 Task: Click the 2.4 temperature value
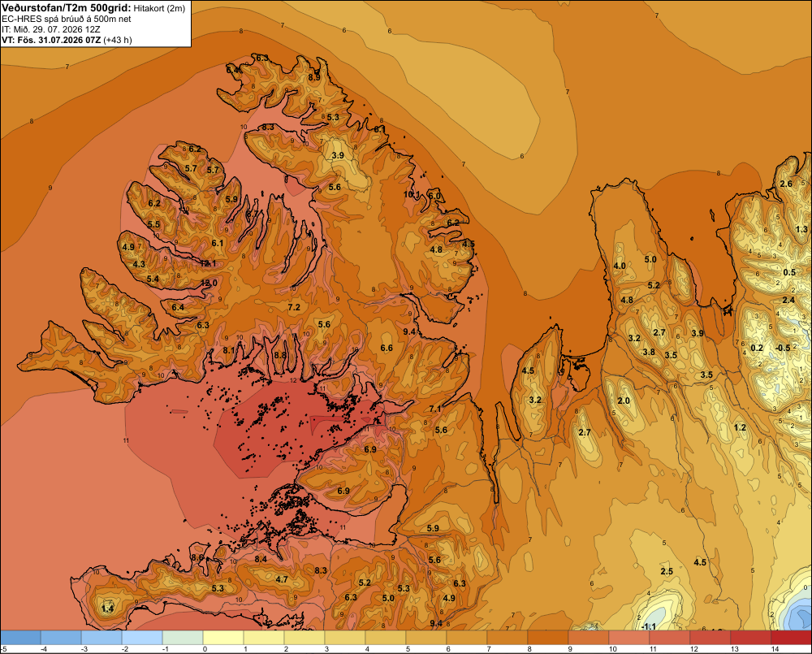click(x=788, y=300)
